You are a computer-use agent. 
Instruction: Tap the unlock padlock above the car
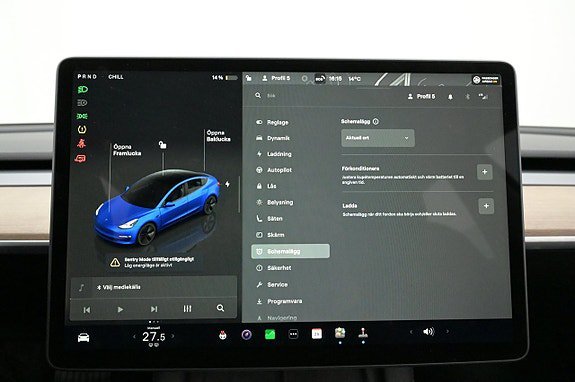162,145
